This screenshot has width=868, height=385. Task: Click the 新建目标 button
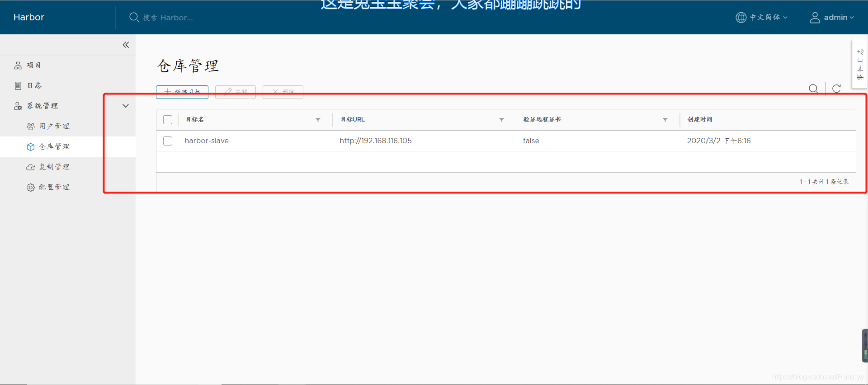pyautogui.click(x=182, y=92)
